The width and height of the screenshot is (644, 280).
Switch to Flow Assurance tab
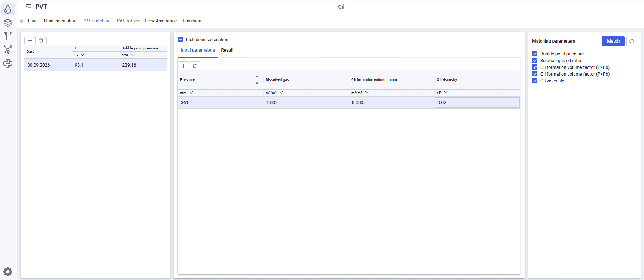point(161,21)
